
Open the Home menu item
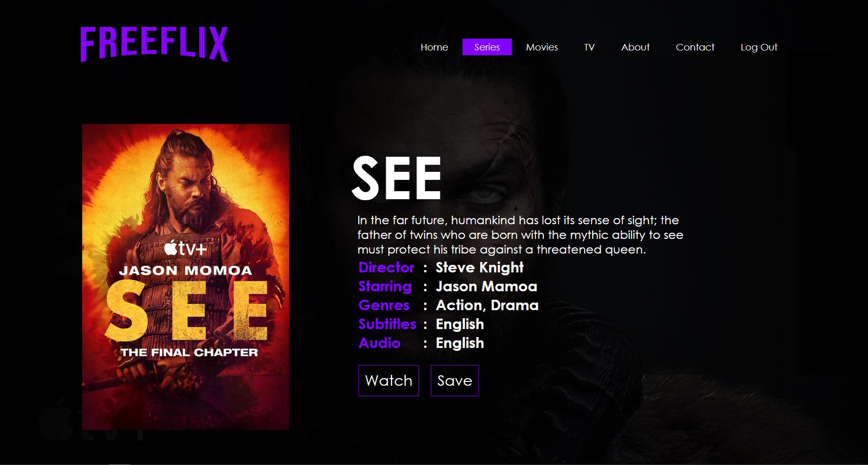coord(434,47)
